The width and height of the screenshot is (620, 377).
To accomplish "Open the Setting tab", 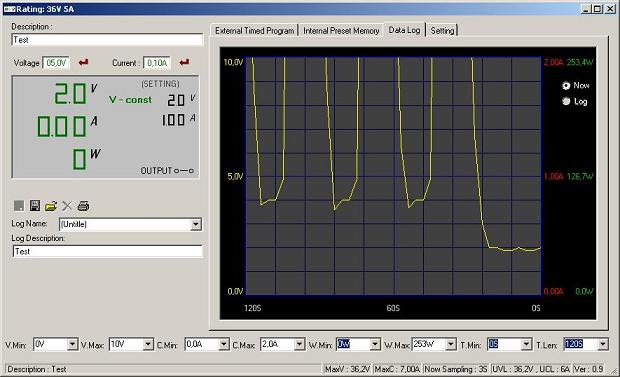I will [x=442, y=30].
